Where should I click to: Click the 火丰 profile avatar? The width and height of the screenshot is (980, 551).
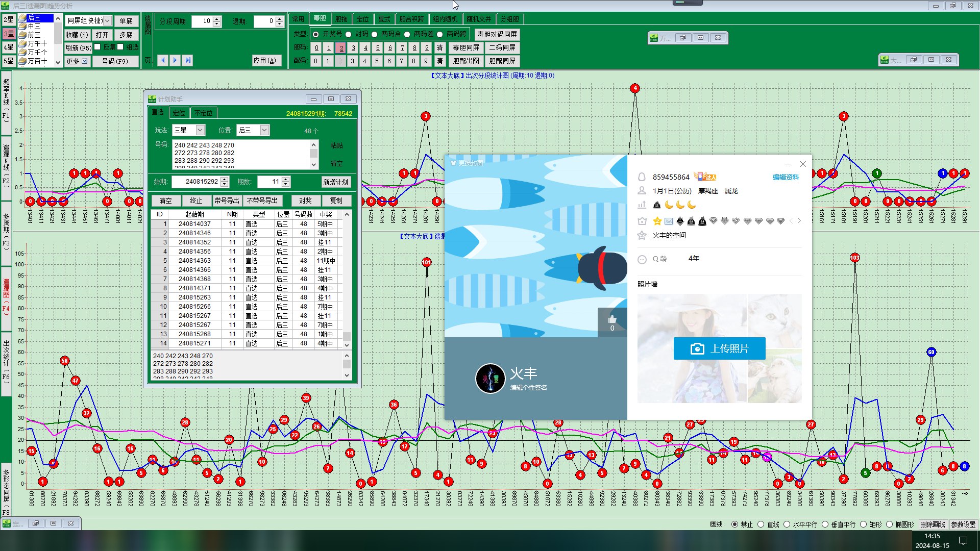pyautogui.click(x=490, y=379)
